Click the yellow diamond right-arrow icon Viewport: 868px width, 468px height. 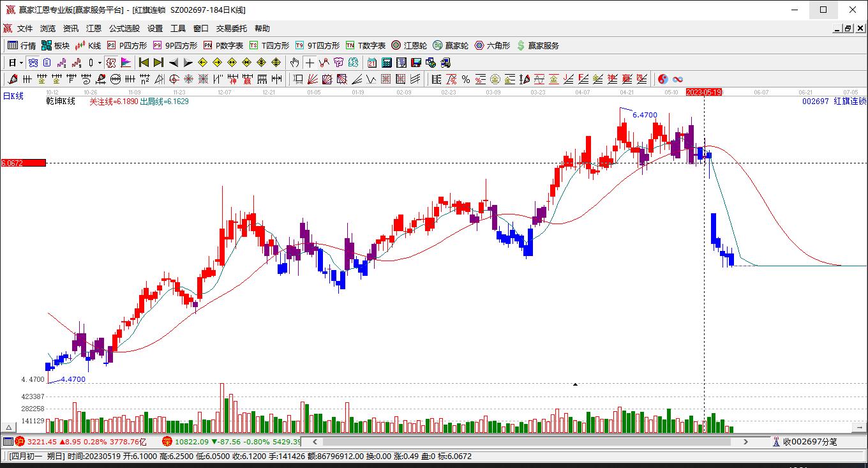217,63
